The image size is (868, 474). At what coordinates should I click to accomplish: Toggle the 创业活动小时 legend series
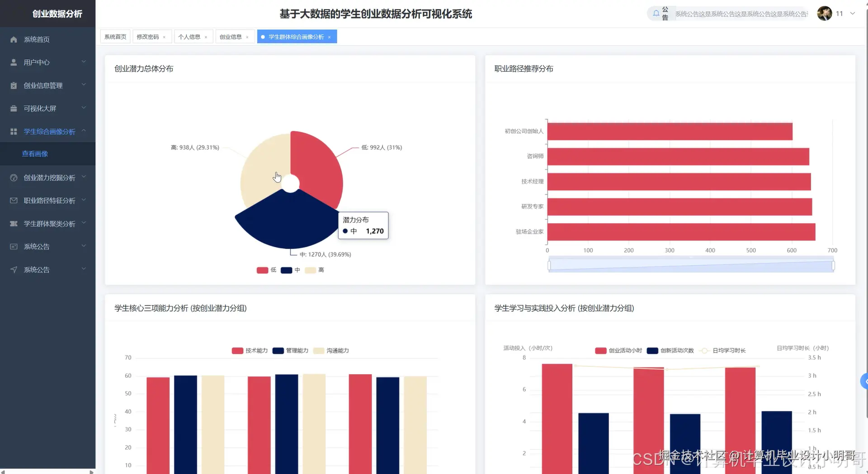[x=618, y=351]
